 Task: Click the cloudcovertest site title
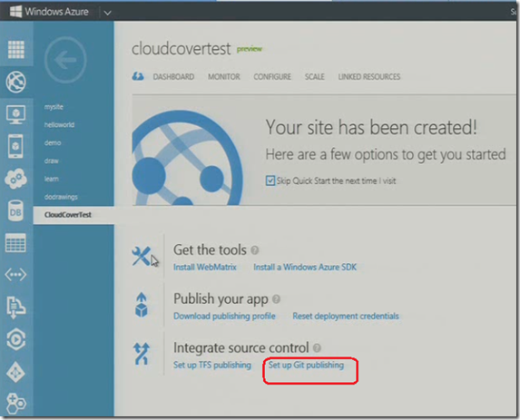182,48
